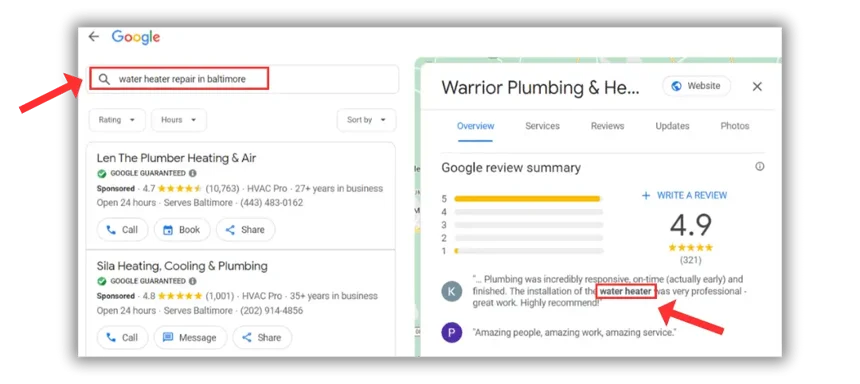The image size is (860, 384).
Task: Click the 5-star rating bar
Action: click(528, 199)
